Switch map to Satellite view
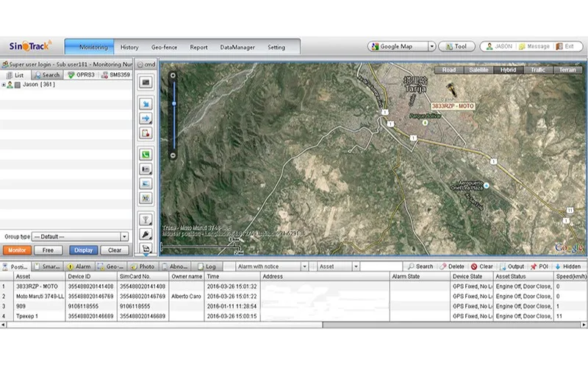 [x=478, y=70]
